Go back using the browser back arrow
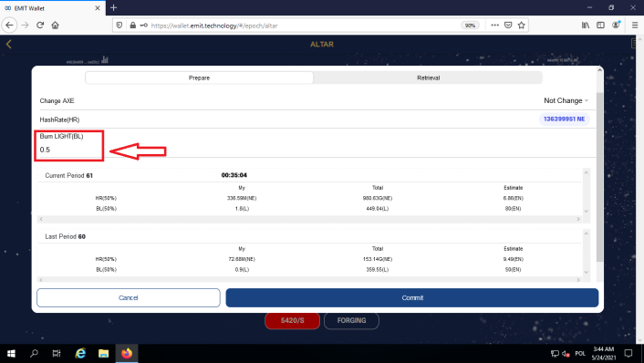This screenshot has width=644, height=363. (9, 25)
